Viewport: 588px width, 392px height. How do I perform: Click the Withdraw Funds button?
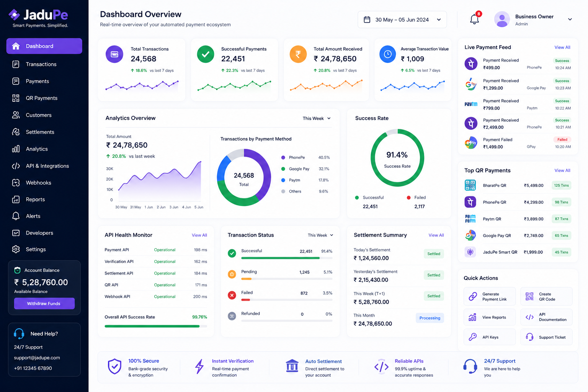44,304
